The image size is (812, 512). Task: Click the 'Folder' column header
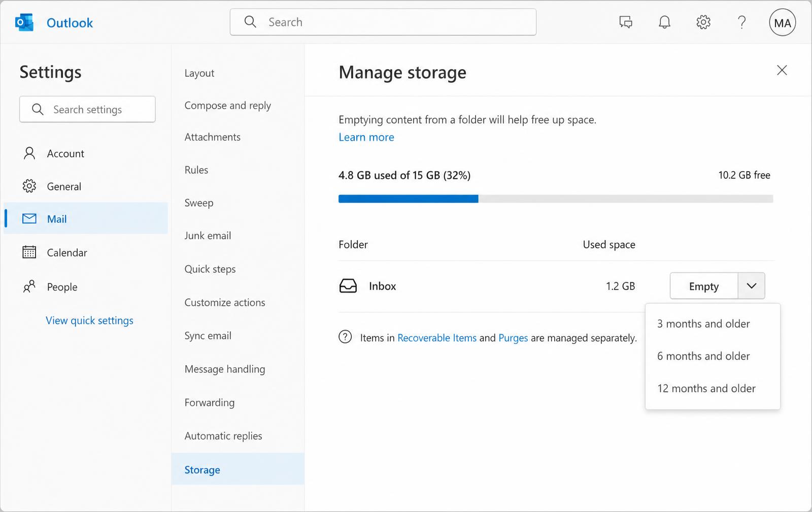353,244
